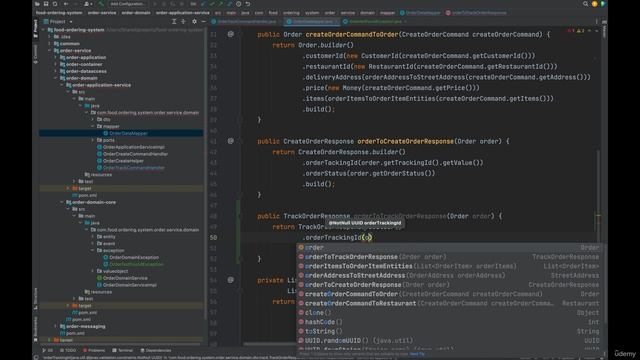Image resolution: width=640 pixels, height=360 pixels.
Task: Click gutter icon beside orderToCreateOrderResponse method
Action: click(231, 141)
